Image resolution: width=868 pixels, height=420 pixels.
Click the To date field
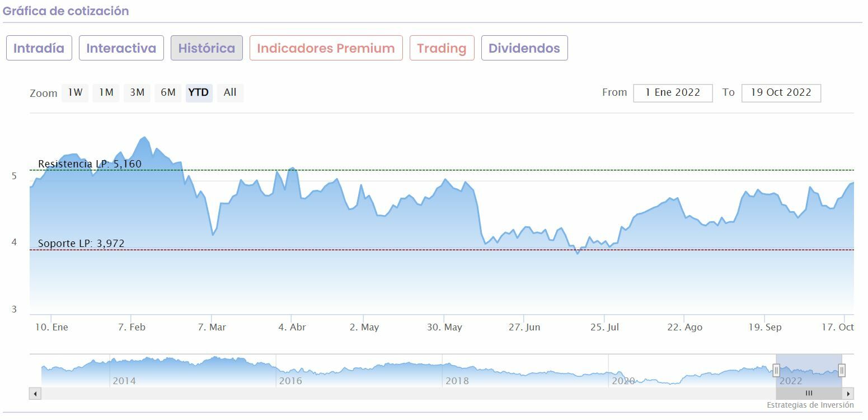click(x=781, y=93)
